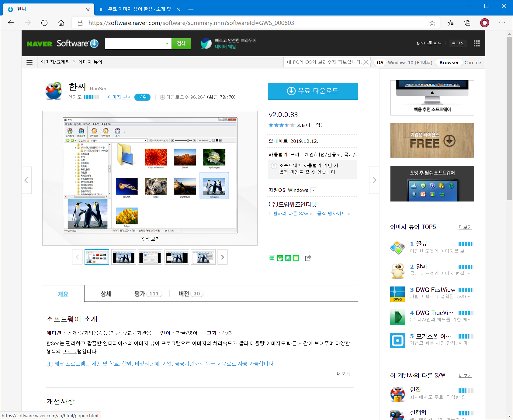Go back to previous page
513x420 pixels.
click(11, 23)
